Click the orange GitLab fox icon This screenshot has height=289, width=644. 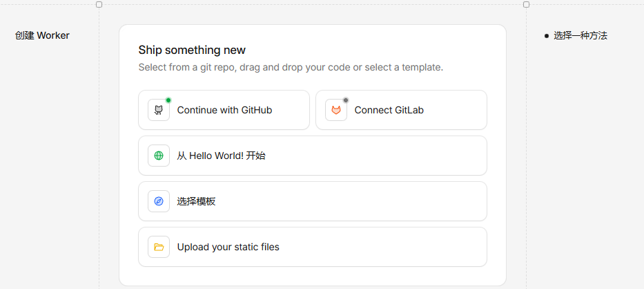click(x=336, y=110)
